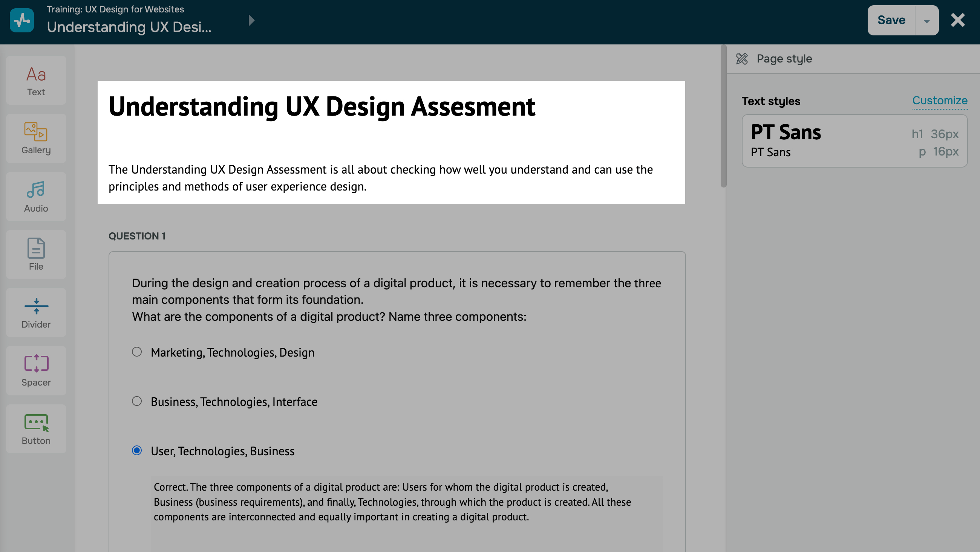Add a File block
The height and width of the screenshot is (552, 980).
[x=36, y=254]
